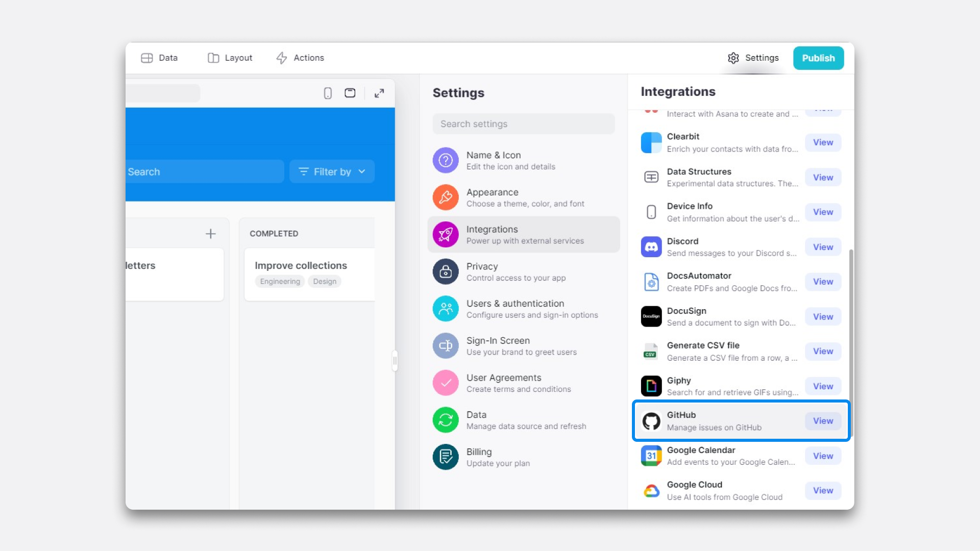The width and height of the screenshot is (980, 551).
Task: Switch preview to desktop view
Action: [x=350, y=93]
